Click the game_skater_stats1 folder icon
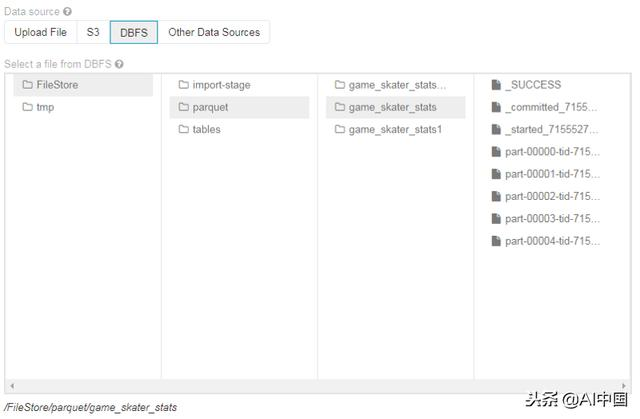This screenshot has width=640, height=419. (340, 130)
